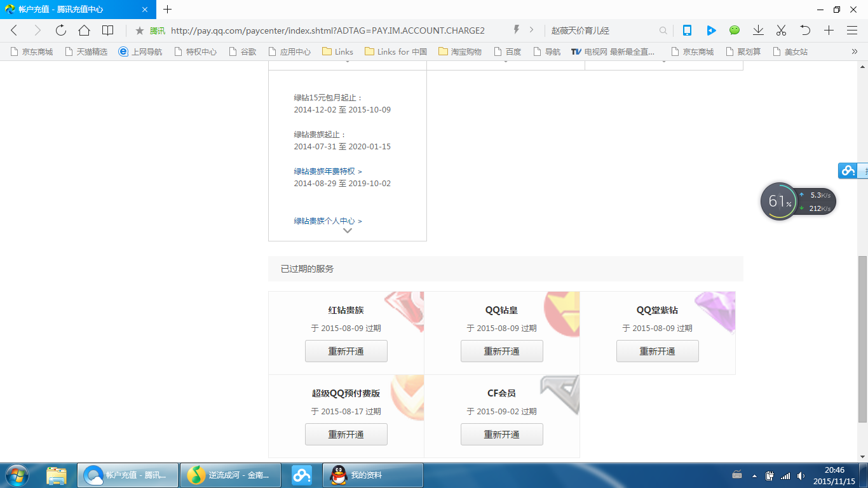Expand the chevron below 绿钻贵族个人中心

[x=348, y=231]
